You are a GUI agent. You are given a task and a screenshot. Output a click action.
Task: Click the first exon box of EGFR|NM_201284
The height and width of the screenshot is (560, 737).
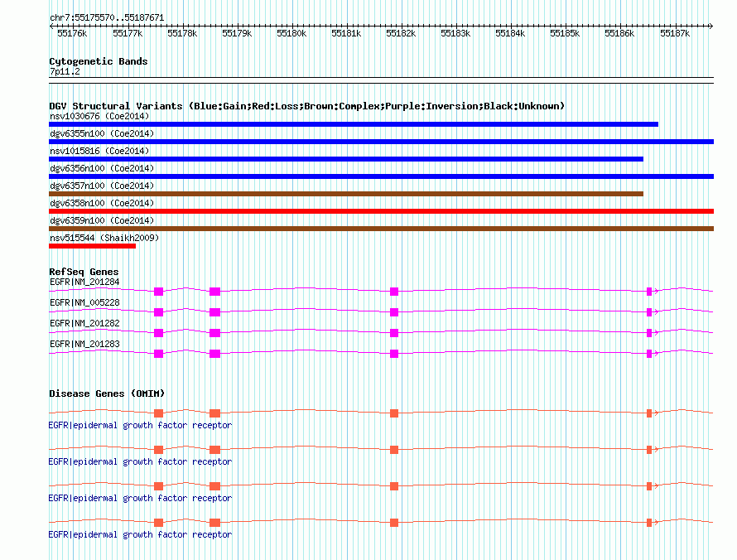158,292
